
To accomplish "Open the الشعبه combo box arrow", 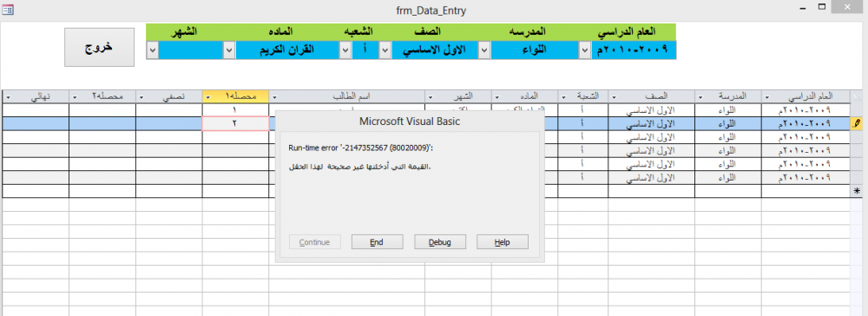I will click(345, 49).
